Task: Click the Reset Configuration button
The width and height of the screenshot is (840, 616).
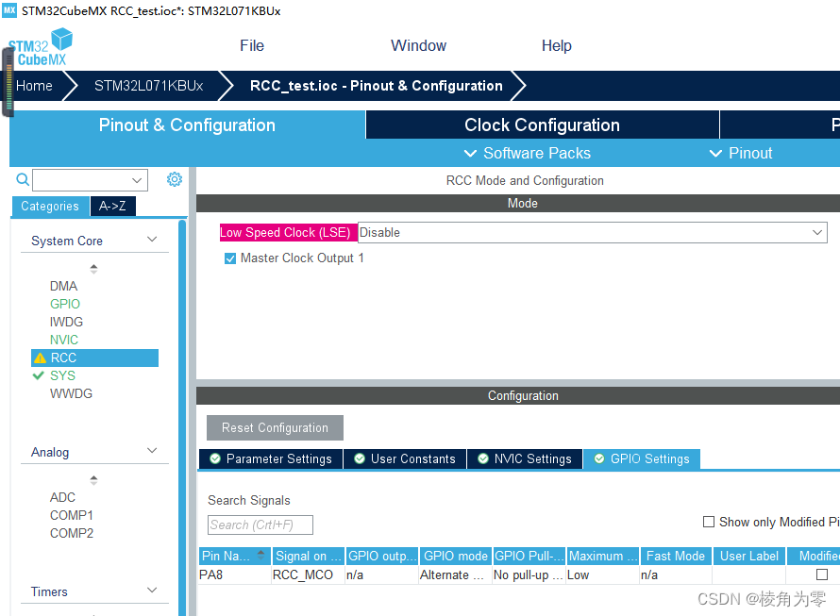Action: (x=275, y=427)
